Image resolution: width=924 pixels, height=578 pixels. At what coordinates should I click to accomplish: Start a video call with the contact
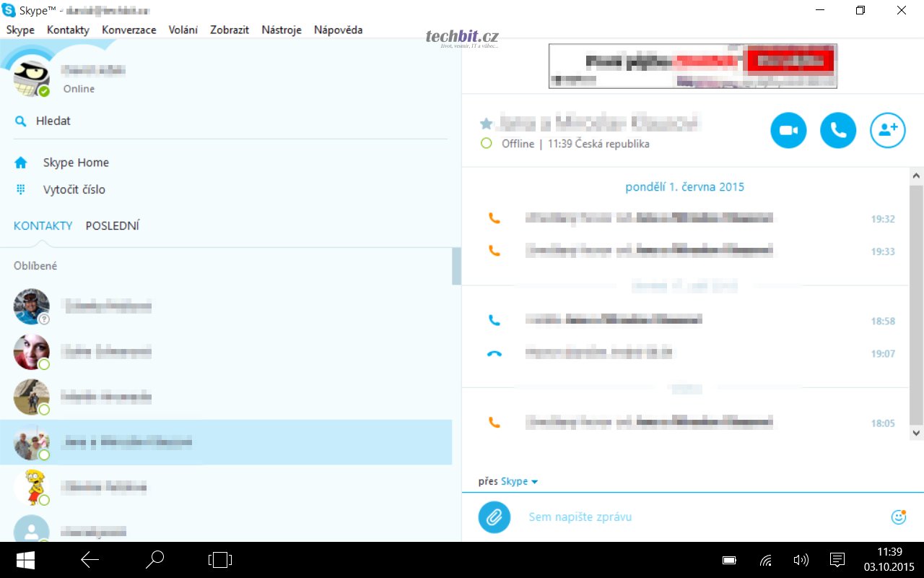tap(788, 131)
